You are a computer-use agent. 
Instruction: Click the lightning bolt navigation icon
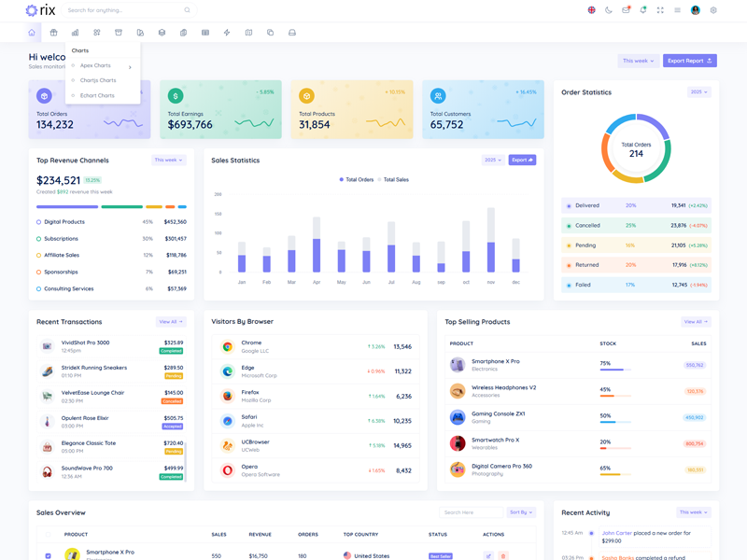click(x=227, y=33)
